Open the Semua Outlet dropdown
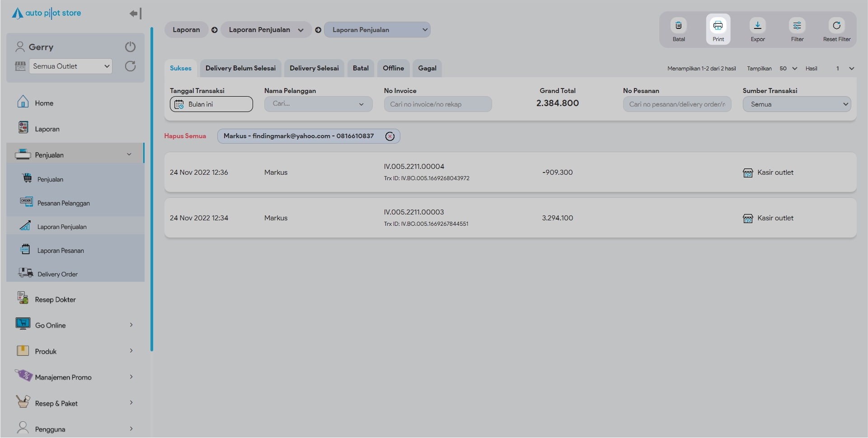 70,66
